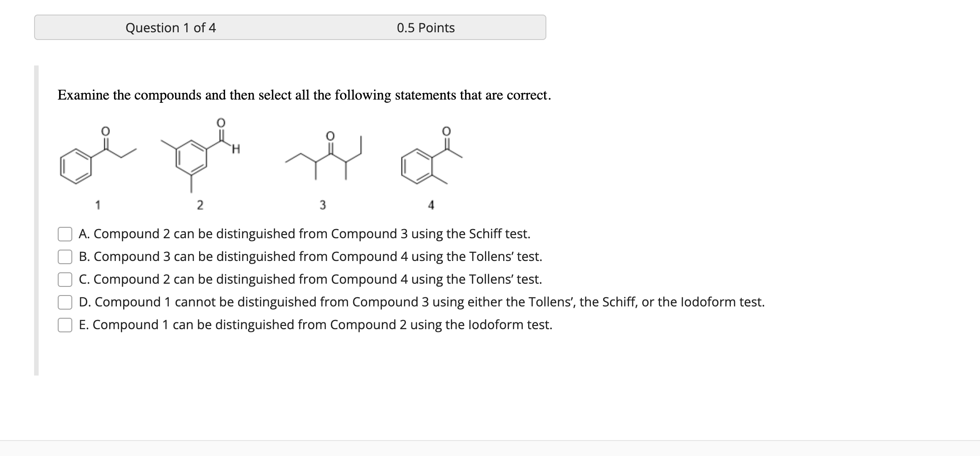This screenshot has height=456, width=980.
Task: Check option E about the Iodoform test
Action: pyautogui.click(x=65, y=325)
